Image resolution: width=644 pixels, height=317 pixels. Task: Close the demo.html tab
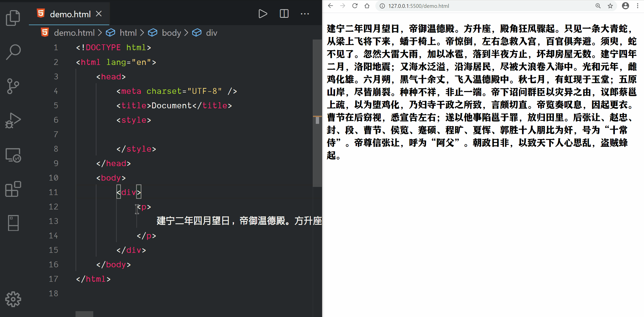click(x=99, y=14)
